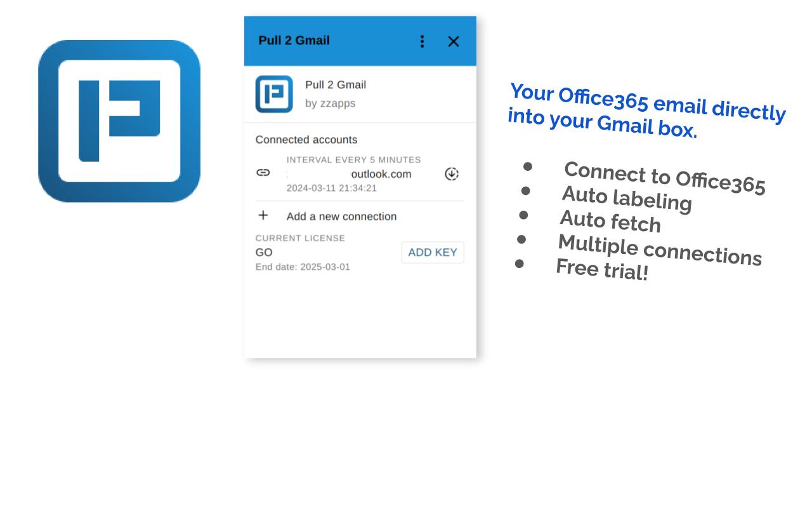Image resolution: width=812 pixels, height=508 pixels.
Task: Open the outlook.com connected account entry
Action: point(360,173)
